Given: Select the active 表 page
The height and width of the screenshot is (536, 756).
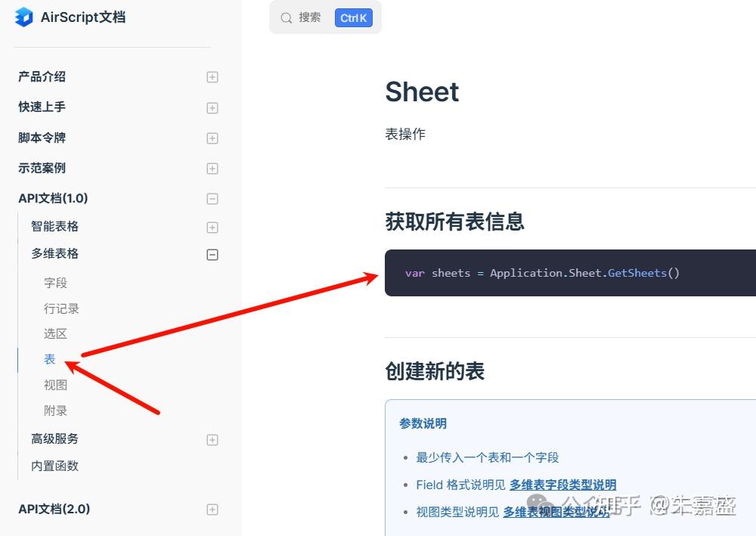Looking at the screenshot, I should pyautogui.click(x=50, y=359).
